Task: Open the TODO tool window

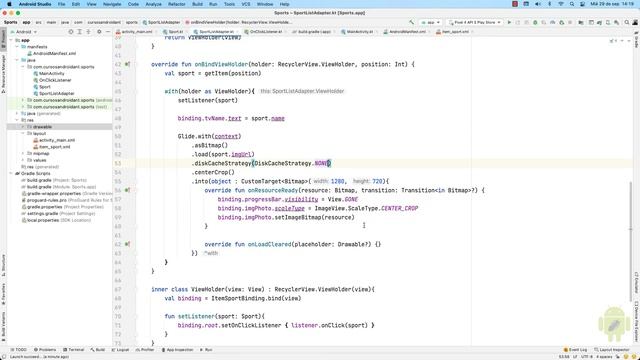Action: pyautogui.click(x=18, y=350)
